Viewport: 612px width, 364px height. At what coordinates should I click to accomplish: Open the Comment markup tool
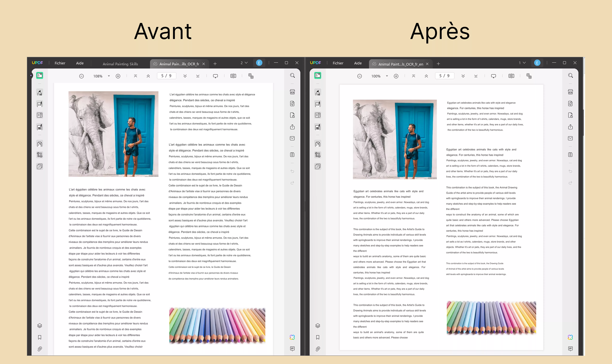(x=40, y=92)
